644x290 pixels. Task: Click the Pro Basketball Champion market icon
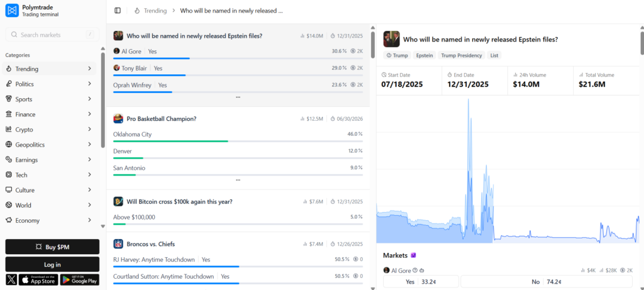118,119
